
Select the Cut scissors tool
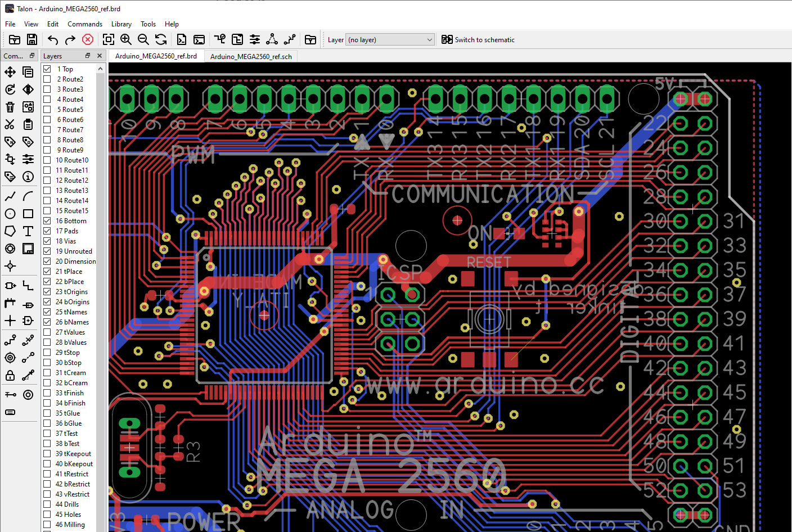[x=10, y=124]
